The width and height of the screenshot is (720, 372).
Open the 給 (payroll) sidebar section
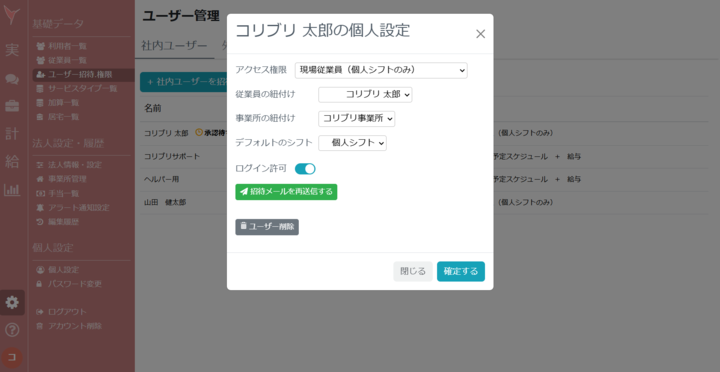pyautogui.click(x=12, y=161)
